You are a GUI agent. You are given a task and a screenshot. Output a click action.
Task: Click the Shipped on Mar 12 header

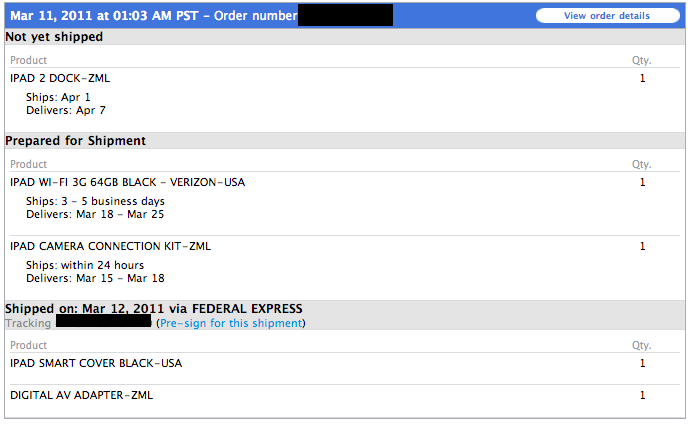coord(154,309)
